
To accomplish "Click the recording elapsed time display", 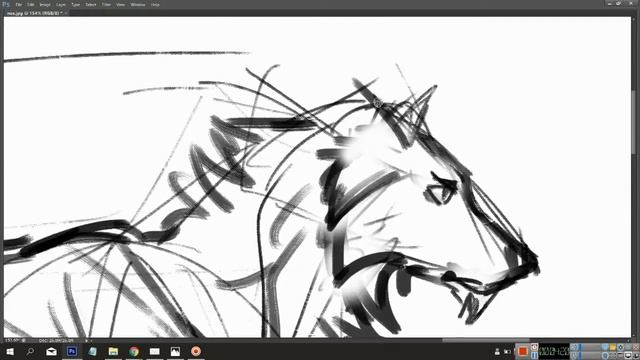I will [554, 351].
